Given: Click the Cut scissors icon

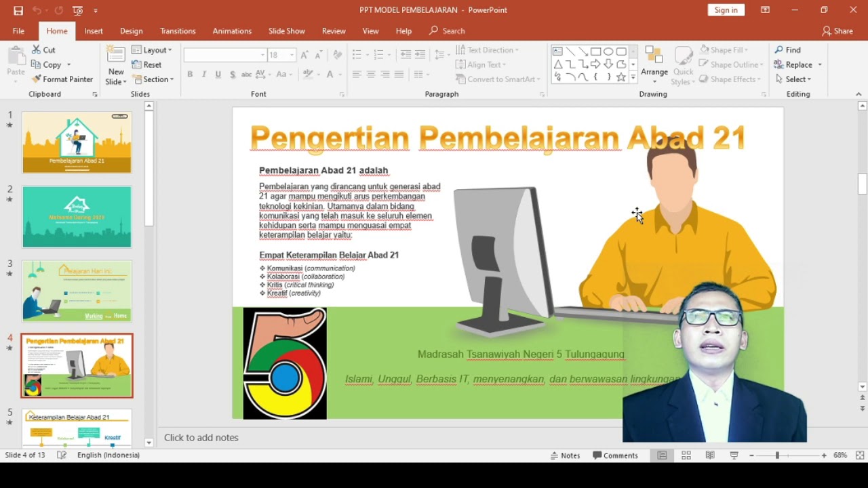Looking at the screenshot, I should point(36,49).
